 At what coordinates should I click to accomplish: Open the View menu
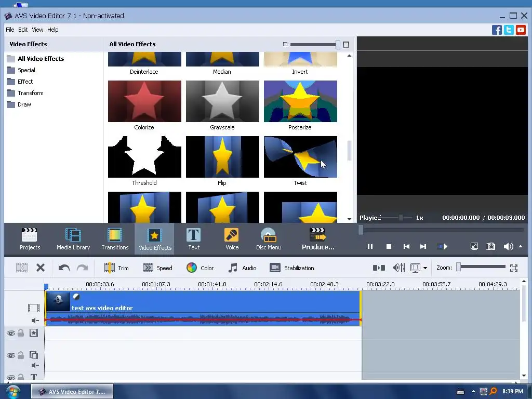[37, 30]
